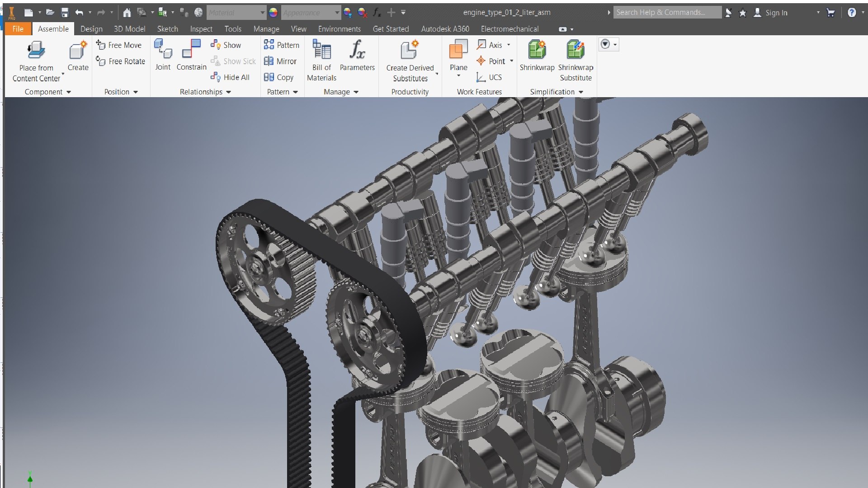This screenshot has width=868, height=488.
Task: Open the Axis dropdown arrow
Action: point(509,45)
